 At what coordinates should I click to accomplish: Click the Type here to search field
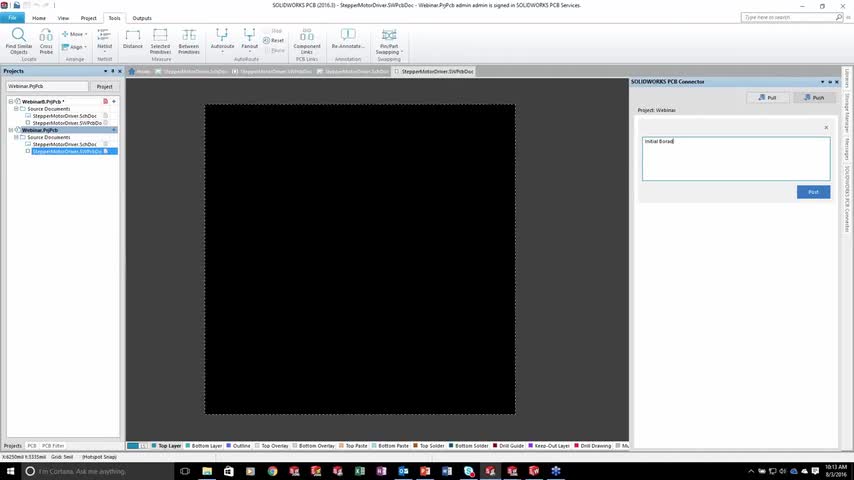click(788, 17)
